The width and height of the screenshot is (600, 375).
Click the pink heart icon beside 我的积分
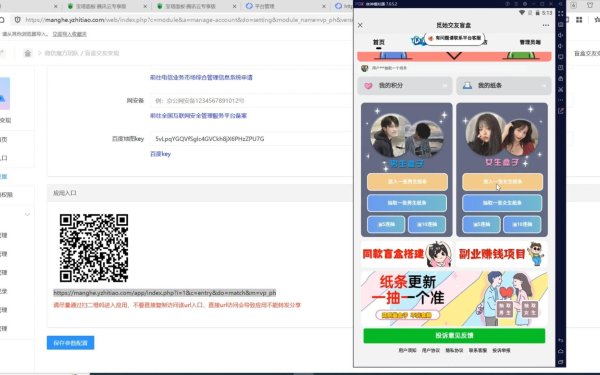point(368,86)
